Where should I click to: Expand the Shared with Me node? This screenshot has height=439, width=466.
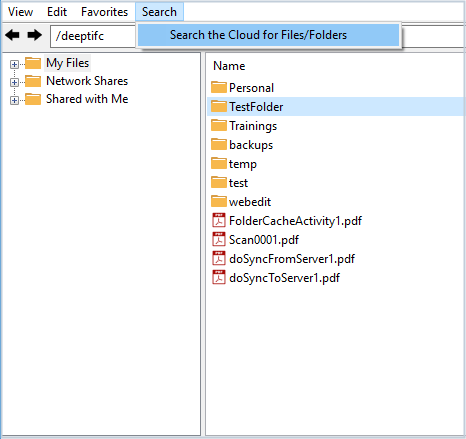pyautogui.click(x=14, y=100)
